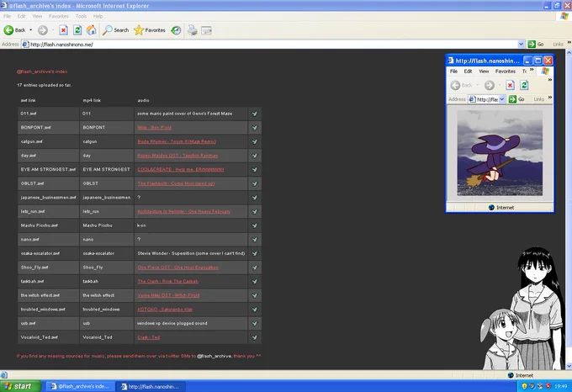Open the File menu in the main window
Viewport: 572px width, 392px height.
[x=7, y=16]
